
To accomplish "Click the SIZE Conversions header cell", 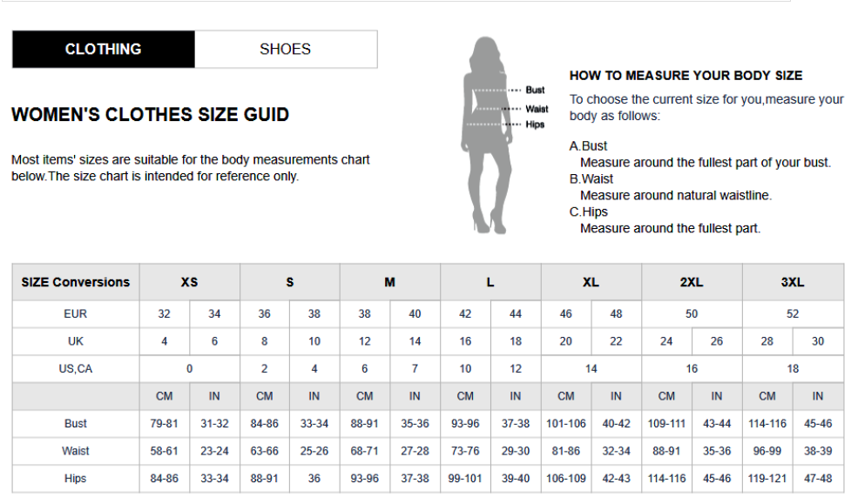I will point(76,282).
